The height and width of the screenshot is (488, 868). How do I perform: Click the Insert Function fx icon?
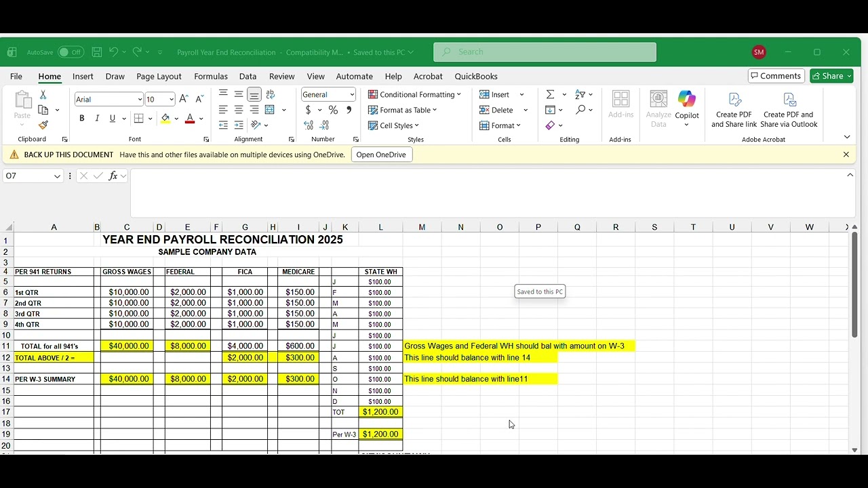click(x=113, y=176)
